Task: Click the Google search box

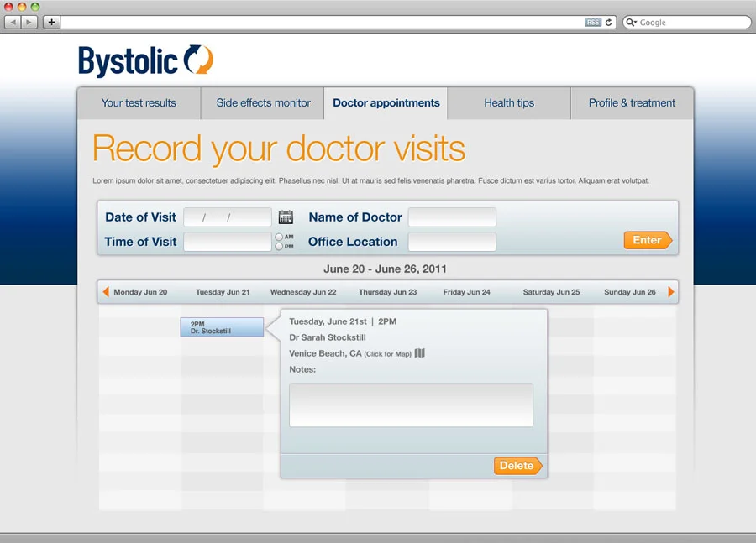Action: [687, 22]
